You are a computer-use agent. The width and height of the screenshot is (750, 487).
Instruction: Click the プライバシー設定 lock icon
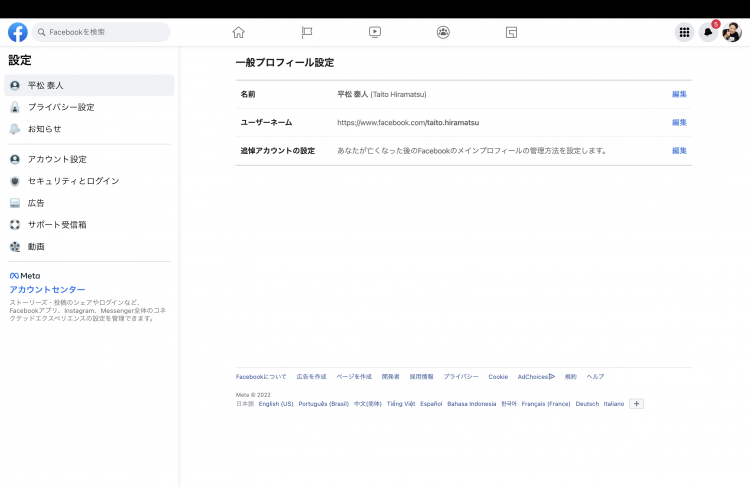(x=15, y=107)
